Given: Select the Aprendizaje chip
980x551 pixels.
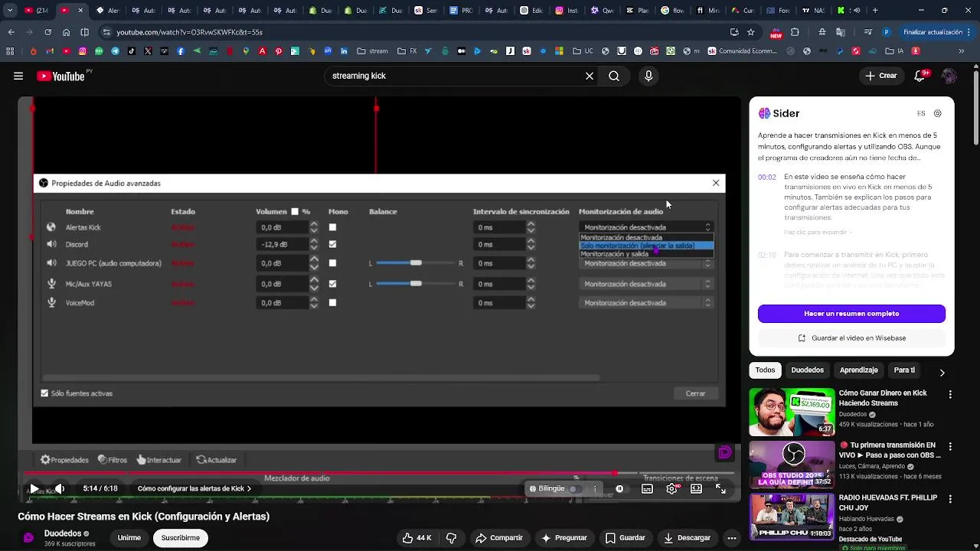Looking at the screenshot, I should click(858, 370).
